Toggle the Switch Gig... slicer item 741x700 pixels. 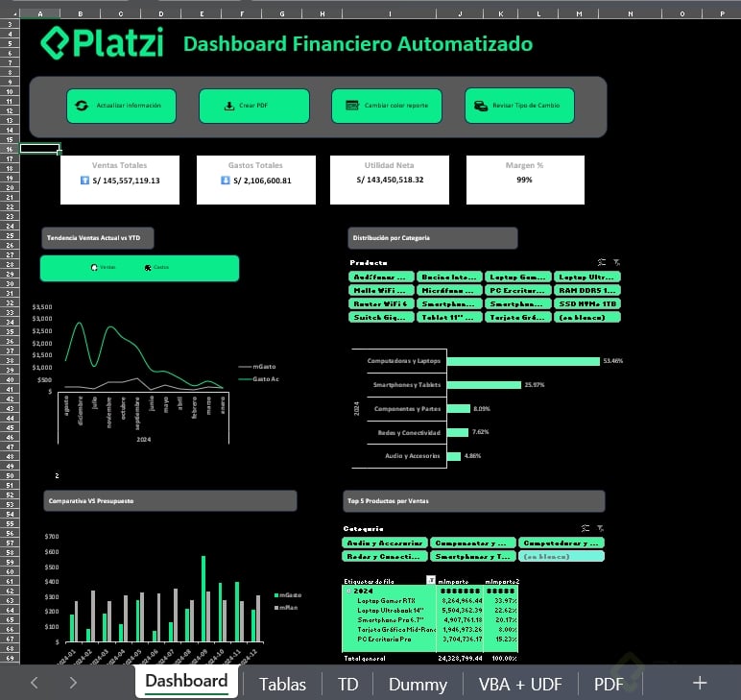[x=381, y=317]
